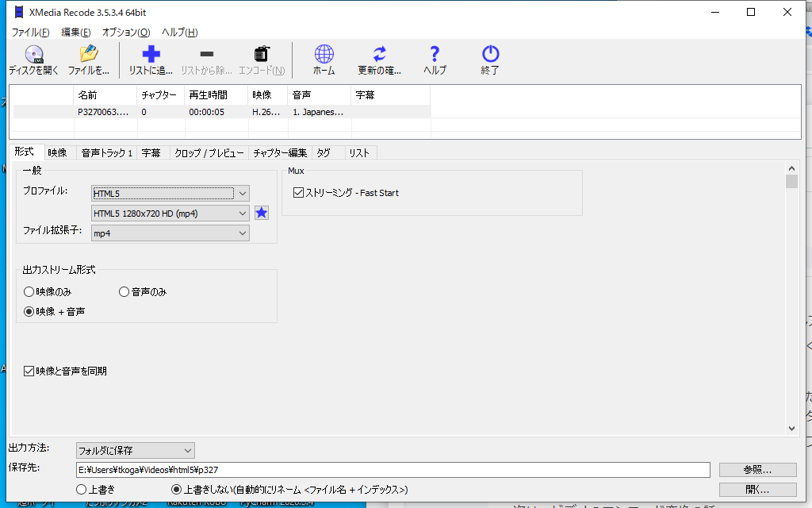812x508 pixels.
Task: Add to list with blue plus icon
Action: point(151,60)
